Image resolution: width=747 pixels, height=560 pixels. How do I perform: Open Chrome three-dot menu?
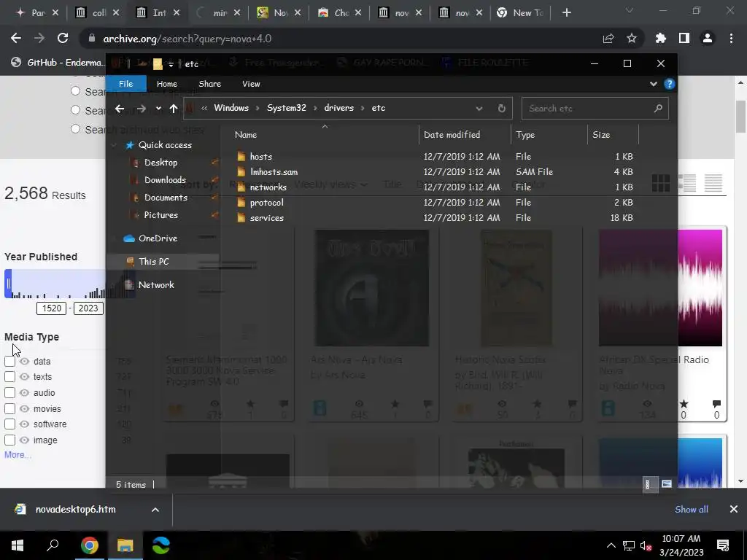tap(731, 39)
